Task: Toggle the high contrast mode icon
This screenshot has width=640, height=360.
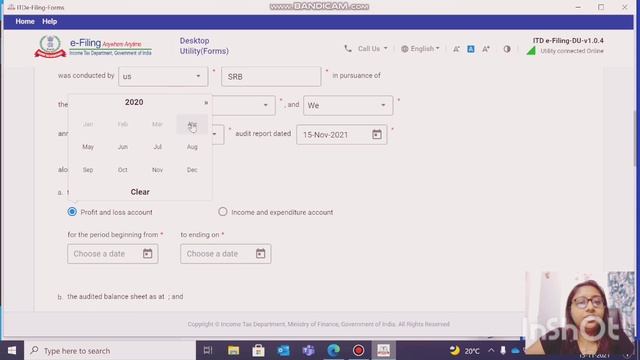Action: (x=507, y=49)
